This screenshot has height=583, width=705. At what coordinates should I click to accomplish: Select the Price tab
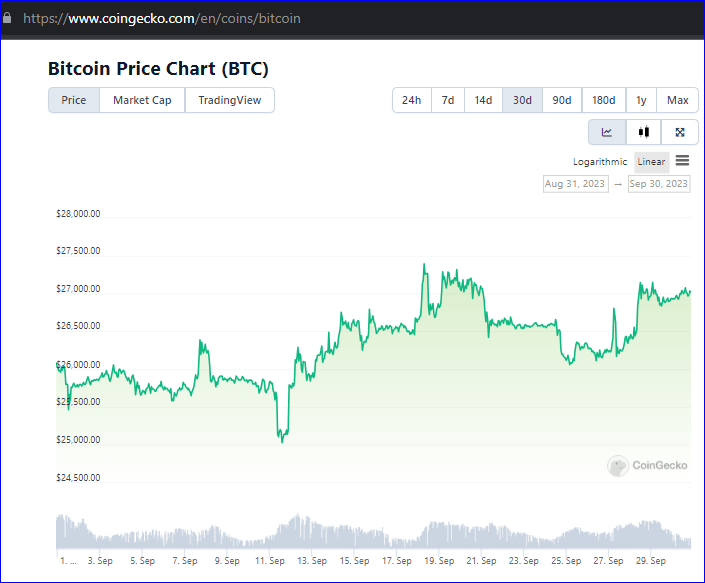(74, 100)
